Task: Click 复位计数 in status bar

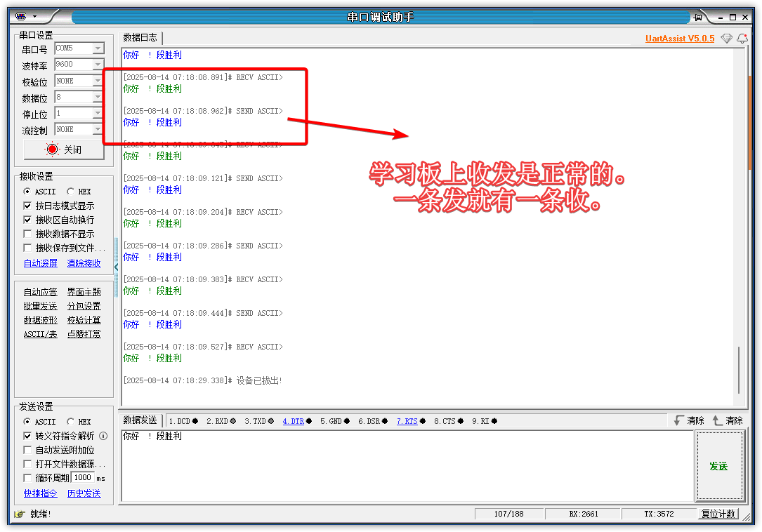Action: tap(719, 514)
